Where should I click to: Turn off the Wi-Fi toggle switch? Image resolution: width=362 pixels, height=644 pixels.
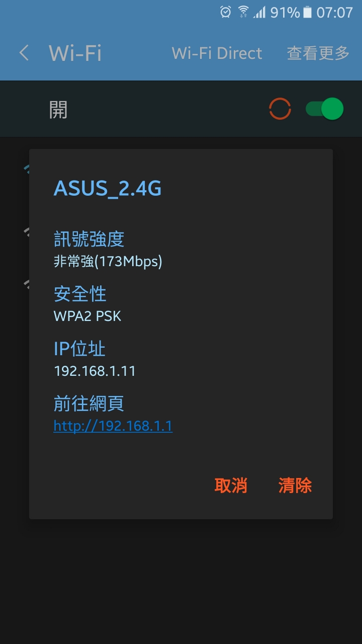click(x=324, y=109)
